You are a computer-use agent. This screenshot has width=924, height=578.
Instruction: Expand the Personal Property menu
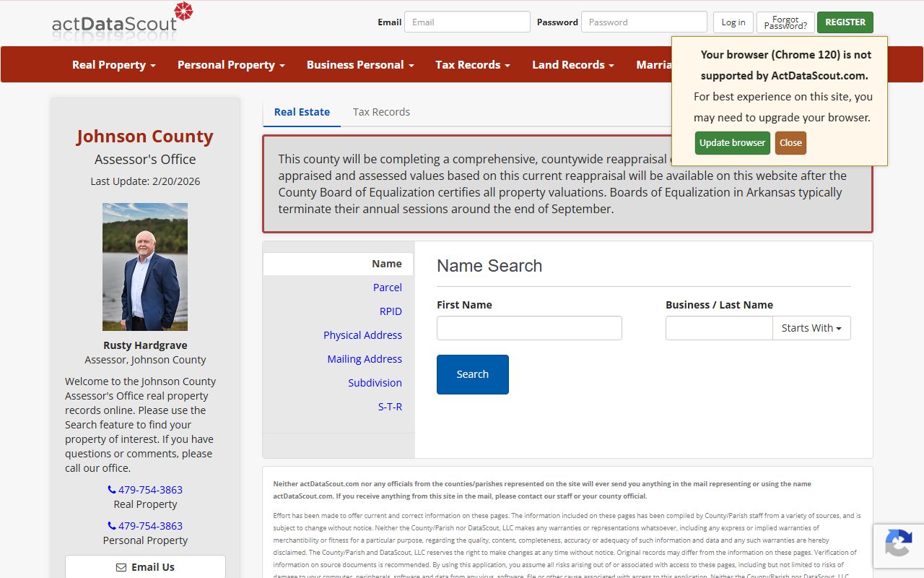[x=231, y=64]
